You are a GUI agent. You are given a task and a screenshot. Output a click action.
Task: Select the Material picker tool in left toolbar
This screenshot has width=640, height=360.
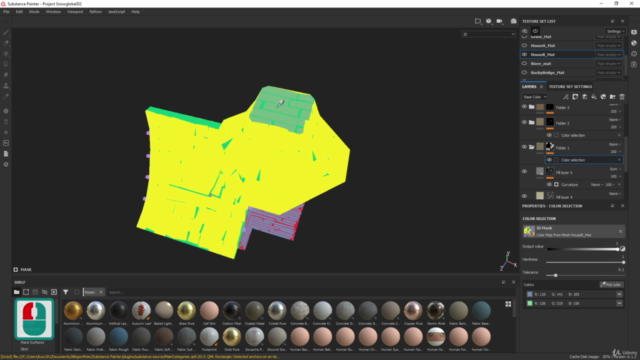click(6, 96)
